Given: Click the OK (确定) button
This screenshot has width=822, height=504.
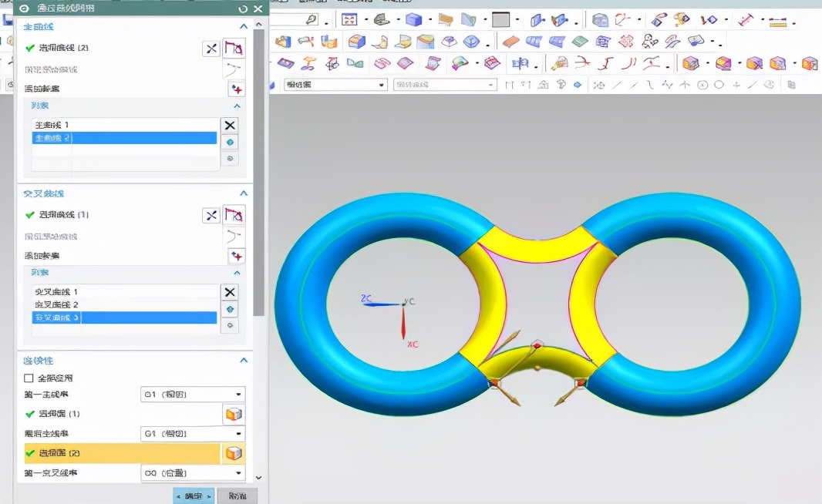Looking at the screenshot, I should [193, 496].
